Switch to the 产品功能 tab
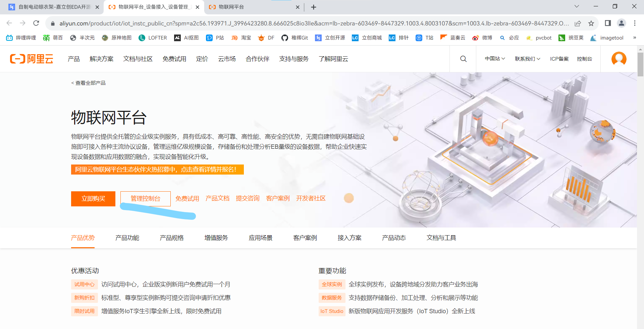 (x=127, y=238)
